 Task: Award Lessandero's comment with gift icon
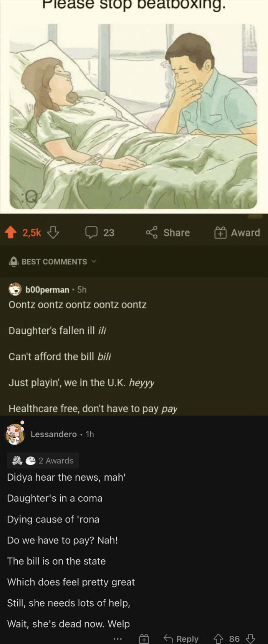pyautogui.click(x=144, y=639)
